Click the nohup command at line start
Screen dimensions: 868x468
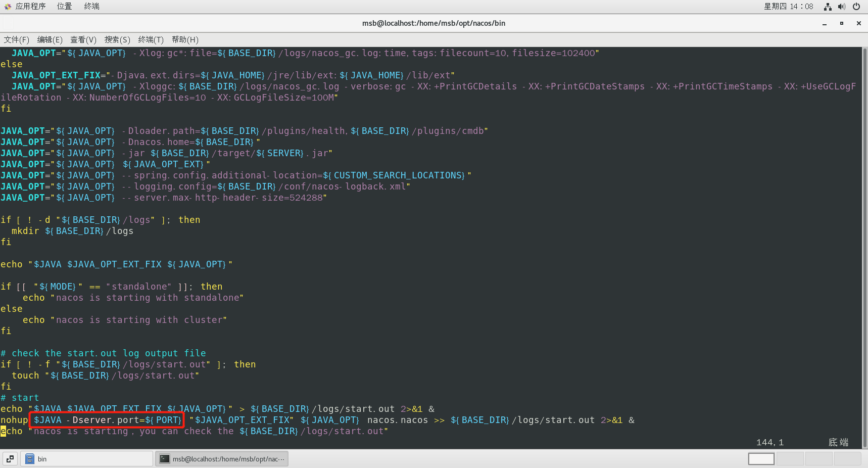click(x=14, y=420)
